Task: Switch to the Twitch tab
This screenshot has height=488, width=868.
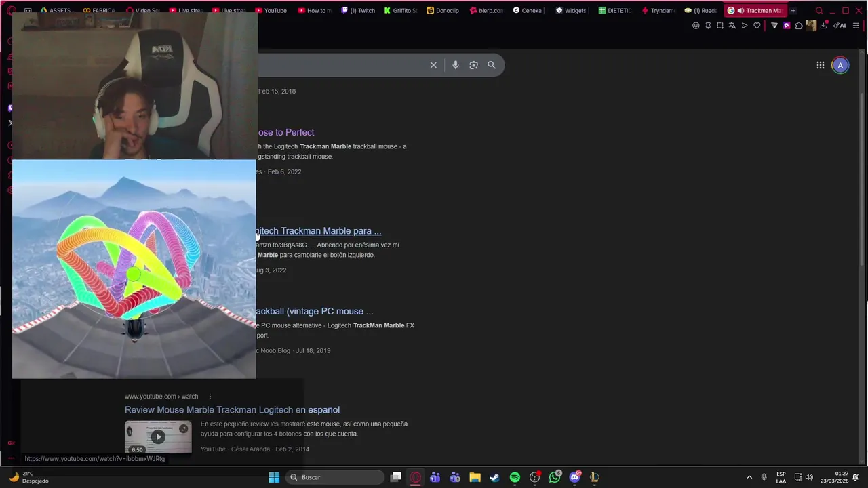Action: pyautogui.click(x=358, y=11)
